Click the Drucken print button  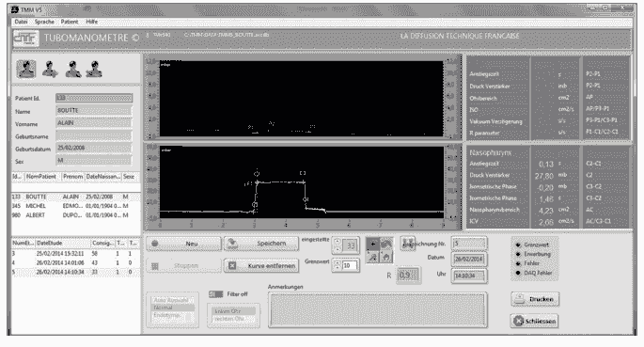click(x=535, y=299)
